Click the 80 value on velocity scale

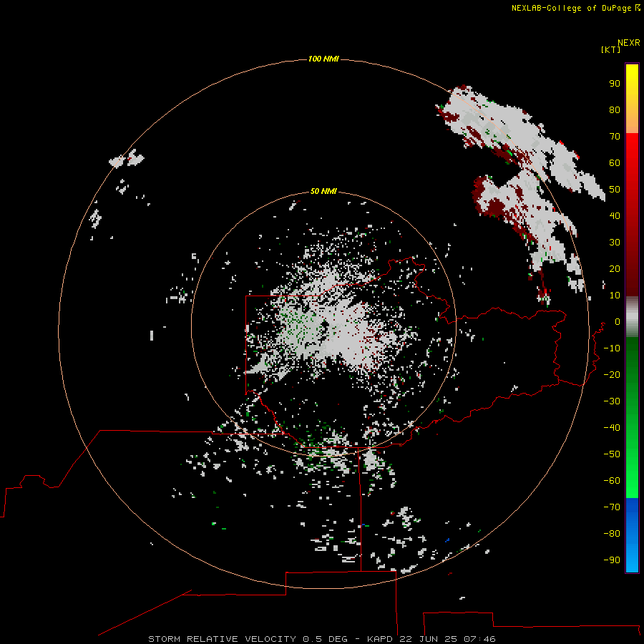(615, 110)
